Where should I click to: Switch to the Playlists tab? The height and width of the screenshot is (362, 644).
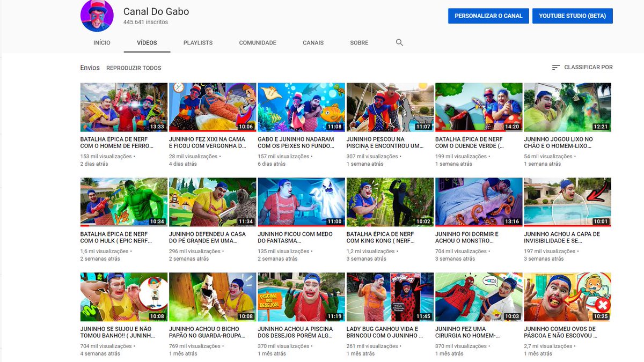click(x=198, y=43)
